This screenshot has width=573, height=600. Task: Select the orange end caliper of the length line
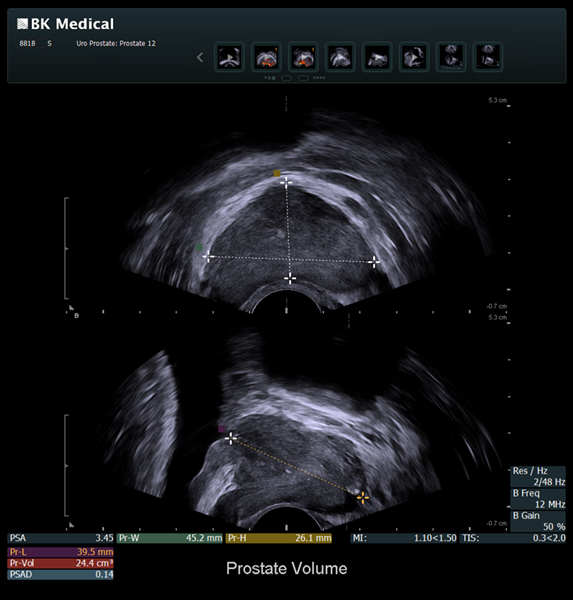[362, 497]
